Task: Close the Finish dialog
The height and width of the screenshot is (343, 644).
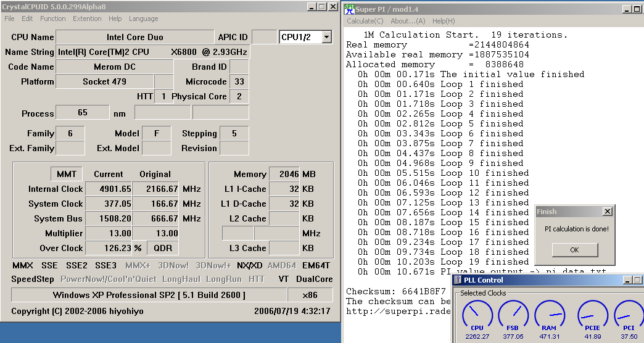Action: click(608, 212)
